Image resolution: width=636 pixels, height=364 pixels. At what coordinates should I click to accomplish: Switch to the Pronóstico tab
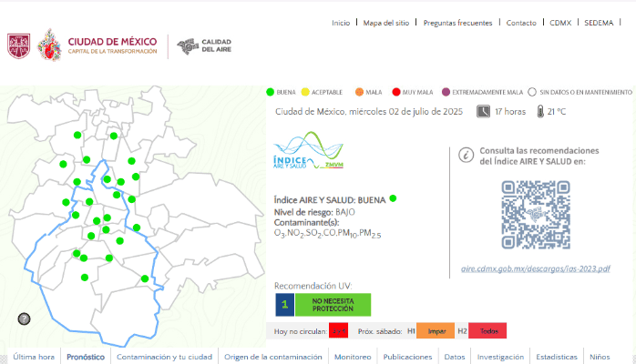click(86, 357)
